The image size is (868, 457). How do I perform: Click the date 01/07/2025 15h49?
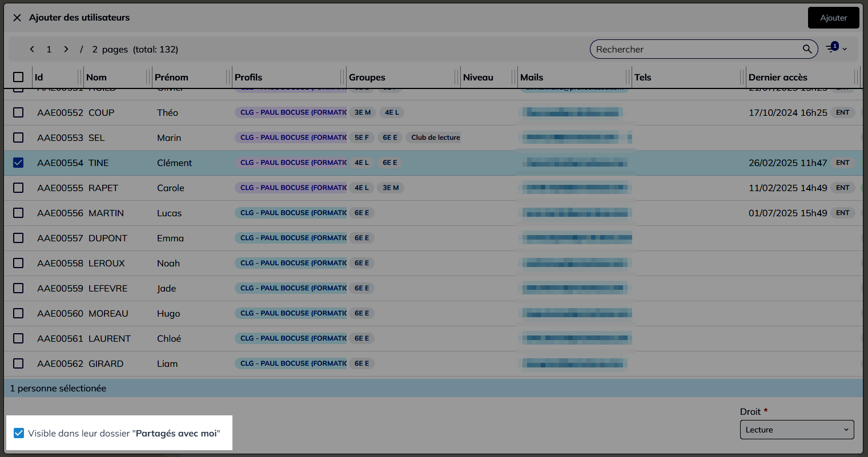(x=788, y=213)
